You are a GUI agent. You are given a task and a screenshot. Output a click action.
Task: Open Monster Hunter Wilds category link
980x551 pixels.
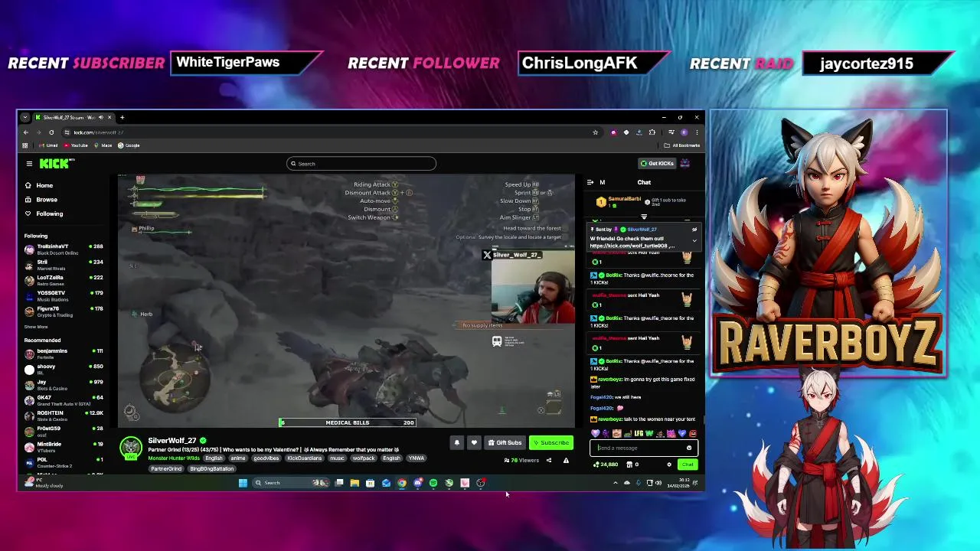click(x=174, y=458)
